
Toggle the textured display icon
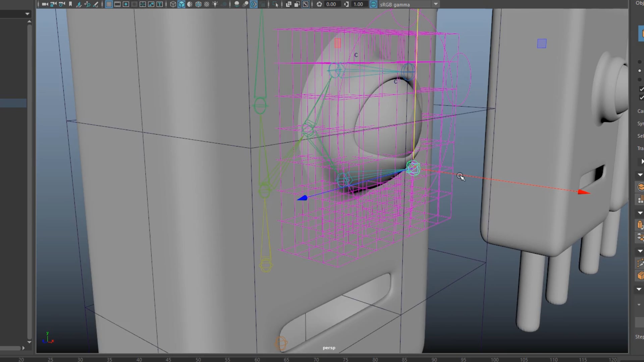[207, 4]
